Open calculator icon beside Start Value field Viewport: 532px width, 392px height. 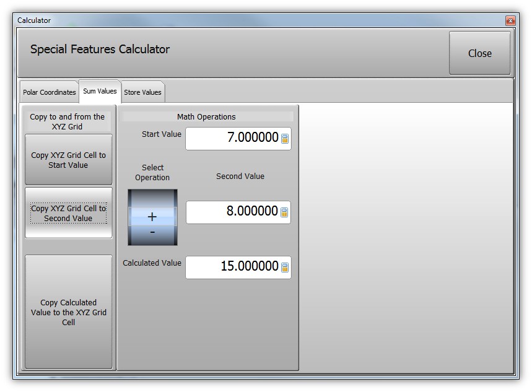point(285,139)
